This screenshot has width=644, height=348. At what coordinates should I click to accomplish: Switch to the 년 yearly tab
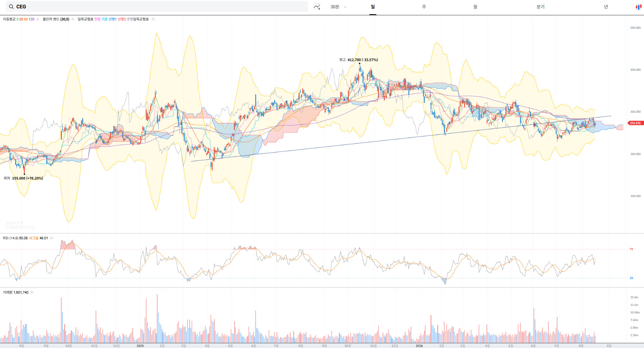pyautogui.click(x=606, y=7)
